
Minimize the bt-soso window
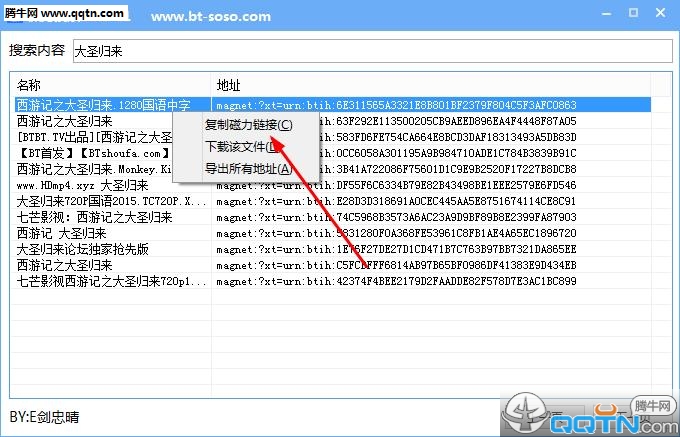(607, 13)
